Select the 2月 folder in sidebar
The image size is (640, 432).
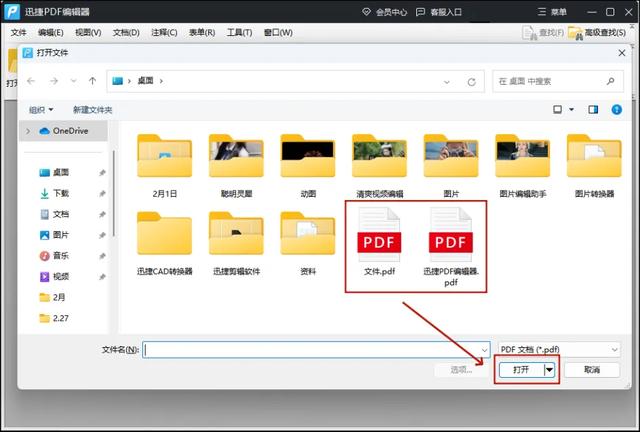52,298
